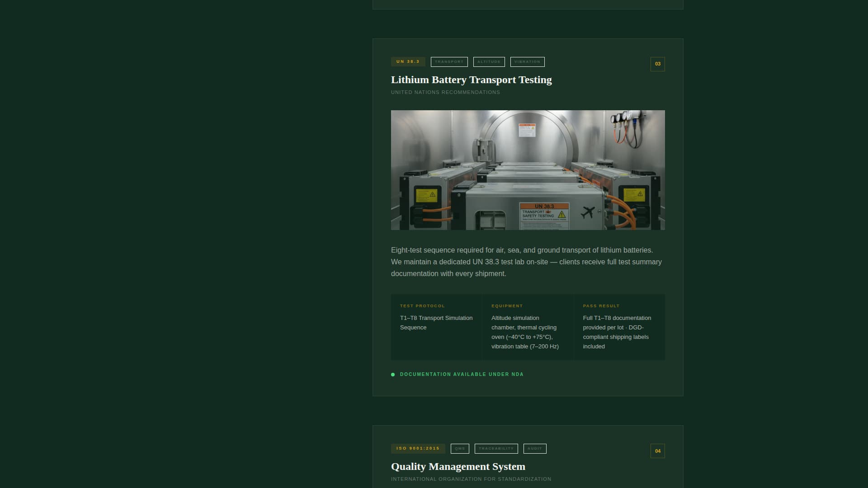The width and height of the screenshot is (868, 488).
Task: Select the AUDIT tag
Action: click(x=535, y=448)
